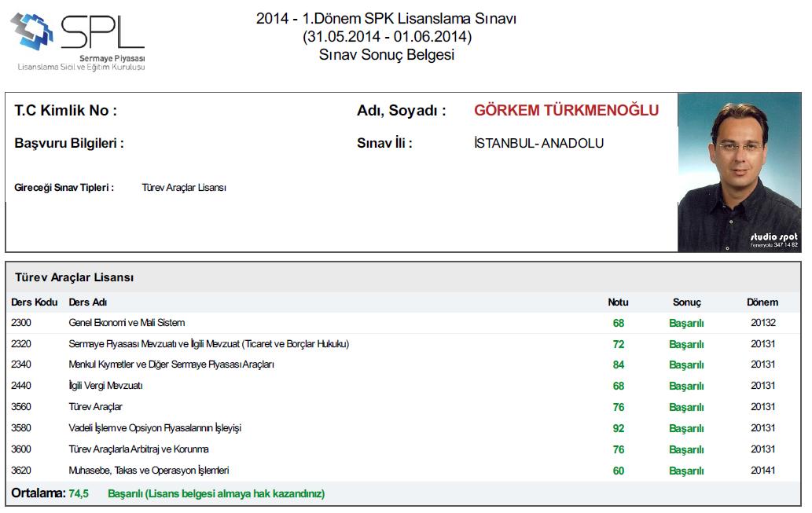Click the 2300 row's grade 68
The image size is (812, 513).
(x=619, y=323)
